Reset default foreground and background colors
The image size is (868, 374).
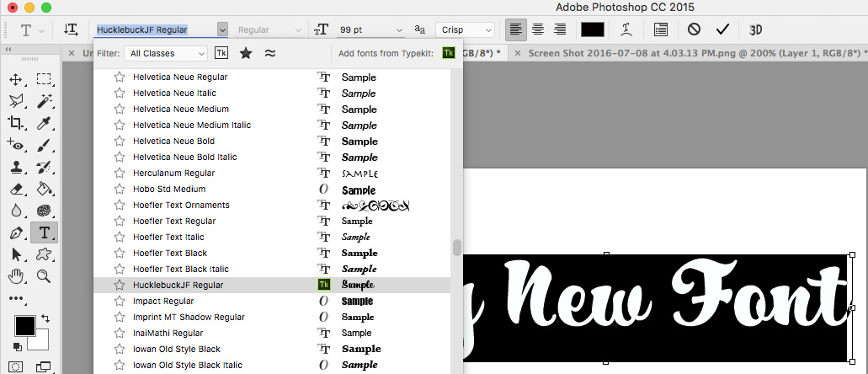click(x=18, y=347)
